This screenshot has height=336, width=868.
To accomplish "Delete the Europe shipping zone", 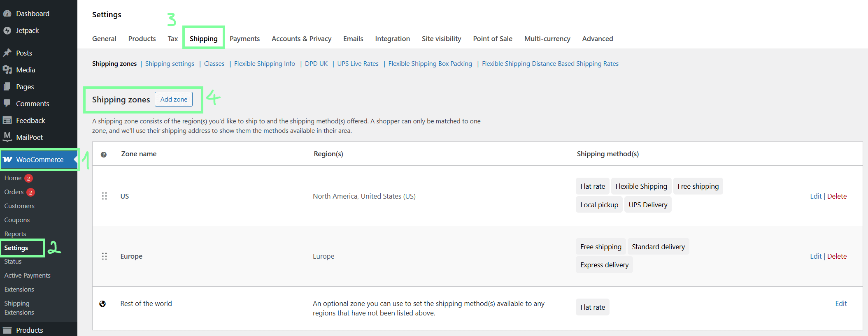I will (x=837, y=256).
